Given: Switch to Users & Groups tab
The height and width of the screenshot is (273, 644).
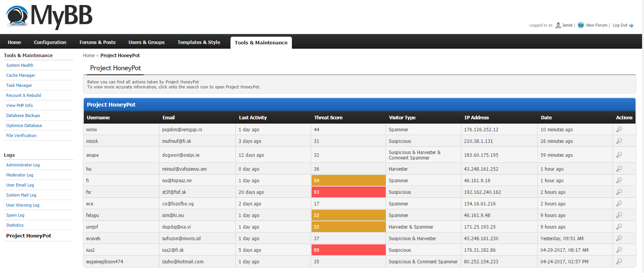Looking at the screenshot, I should pyautogui.click(x=146, y=42).
